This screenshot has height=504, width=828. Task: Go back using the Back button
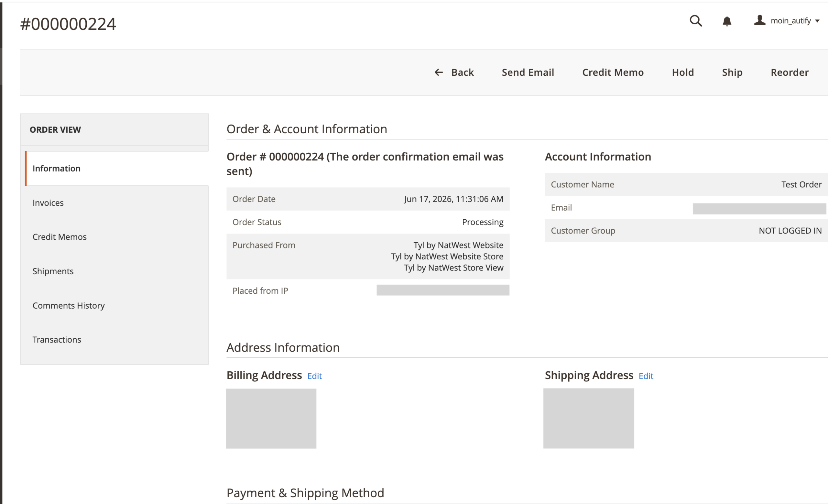(454, 72)
